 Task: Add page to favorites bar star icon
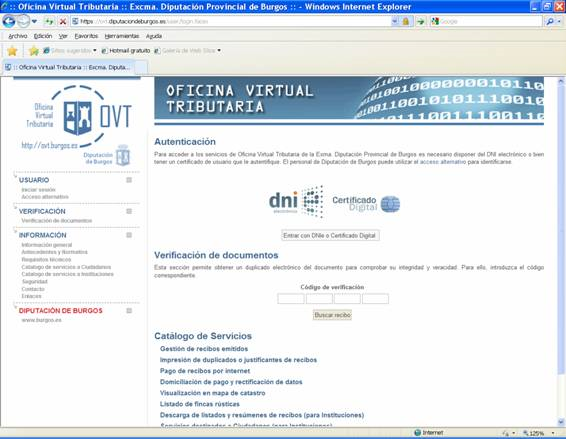point(34,51)
